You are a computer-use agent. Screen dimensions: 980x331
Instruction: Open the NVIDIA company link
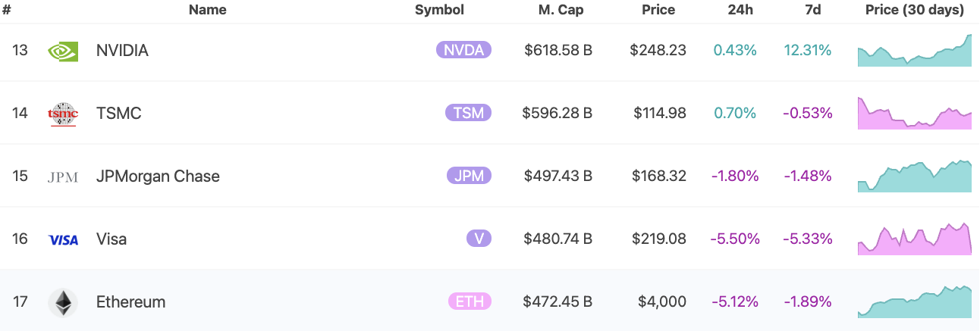(122, 51)
